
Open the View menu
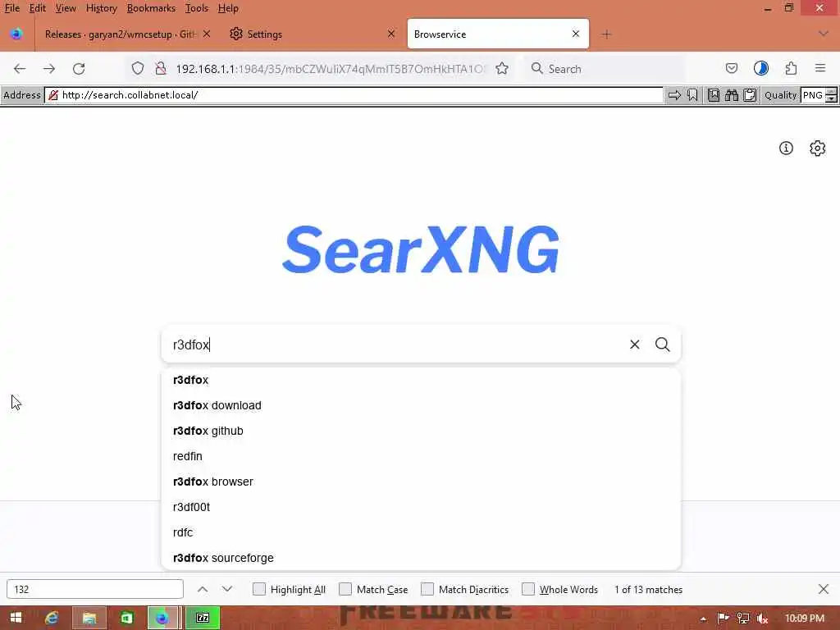(66, 8)
